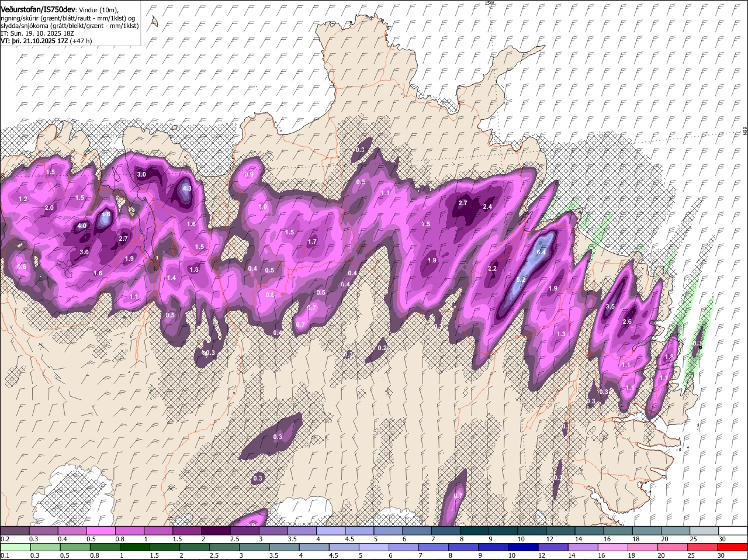Image resolution: width=748 pixels, height=560 pixels.
Task: Select the violet swatch above lower 12
Action: click(x=554, y=547)
